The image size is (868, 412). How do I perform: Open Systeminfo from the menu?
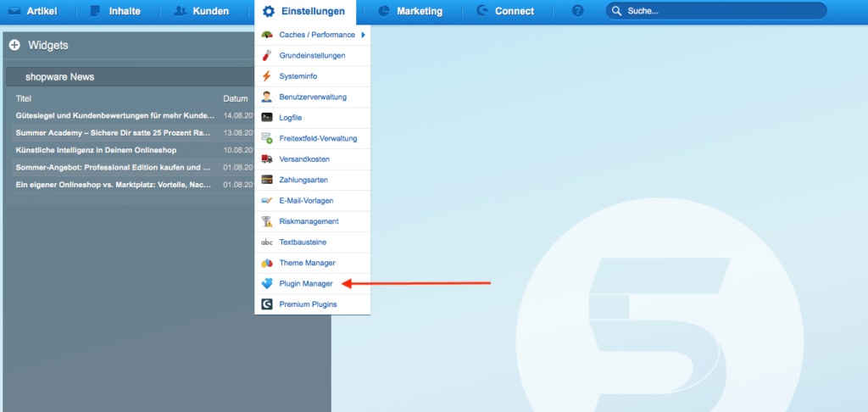(312, 76)
